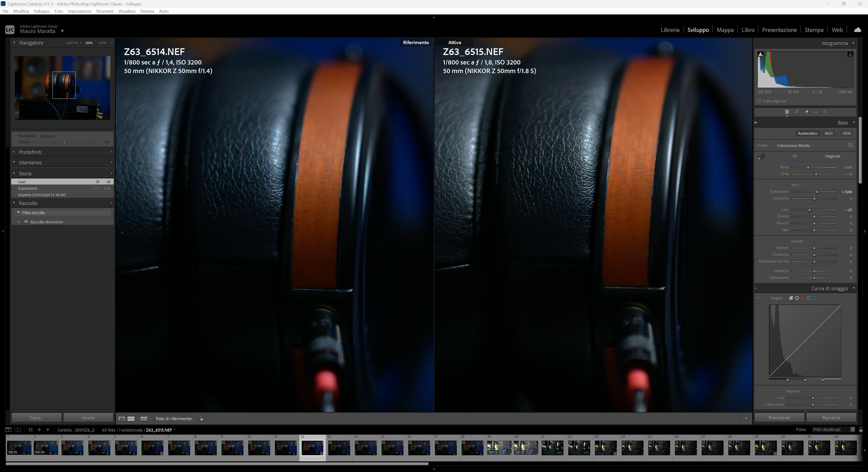Image resolution: width=868 pixels, height=472 pixels.
Task: Click the reference photo lock icon
Action: click(x=201, y=418)
